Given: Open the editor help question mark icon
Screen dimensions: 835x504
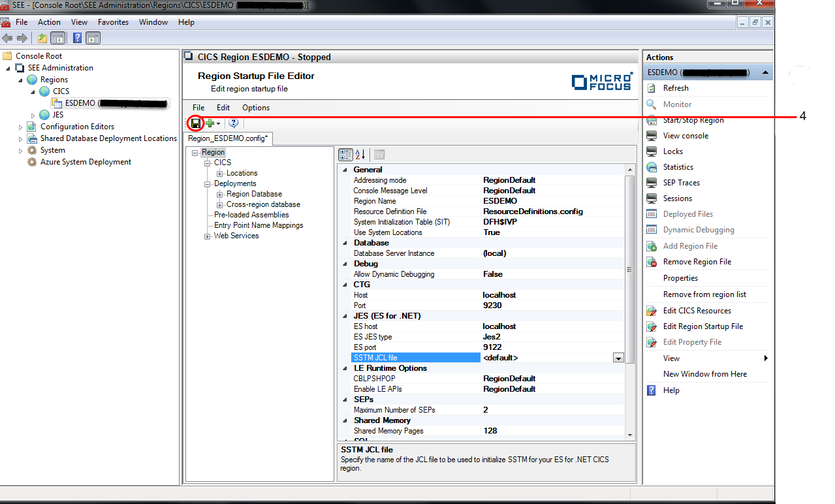Looking at the screenshot, I should click(x=234, y=123).
